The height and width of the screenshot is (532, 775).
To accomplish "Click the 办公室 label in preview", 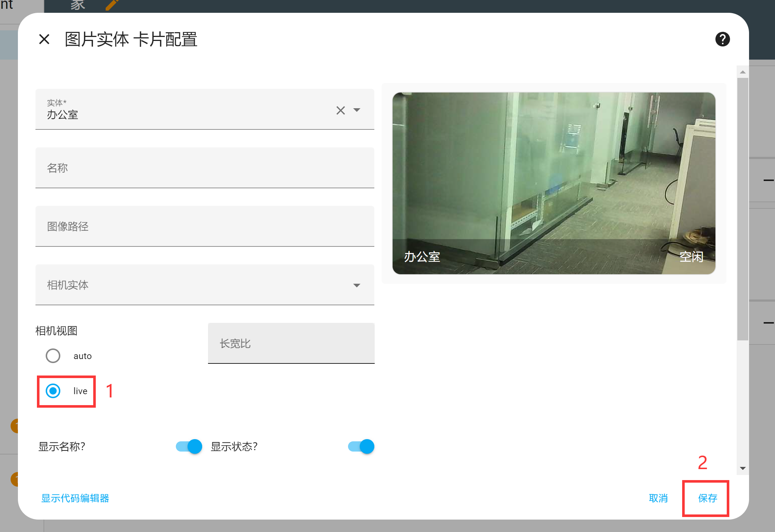I will [422, 257].
